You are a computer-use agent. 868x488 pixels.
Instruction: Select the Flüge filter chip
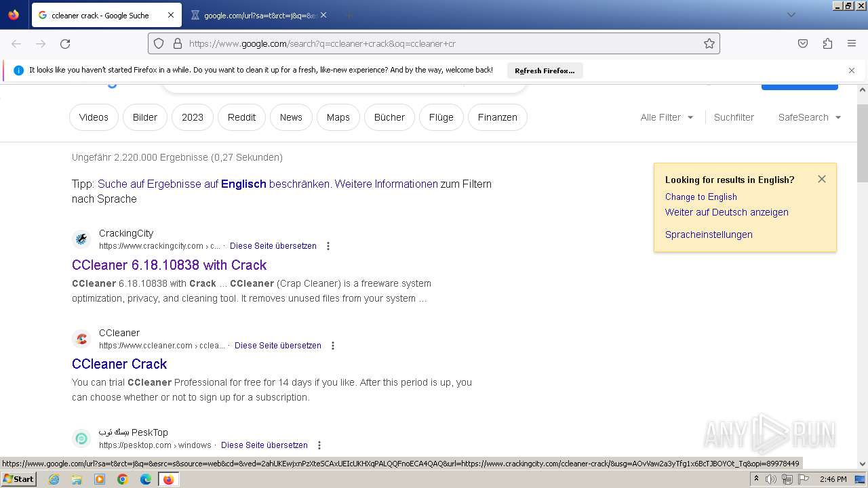pyautogui.click(x=441, y=117)
